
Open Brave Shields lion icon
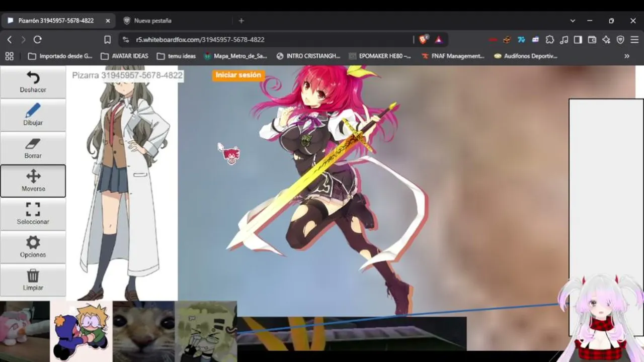[x=424, y=39]
